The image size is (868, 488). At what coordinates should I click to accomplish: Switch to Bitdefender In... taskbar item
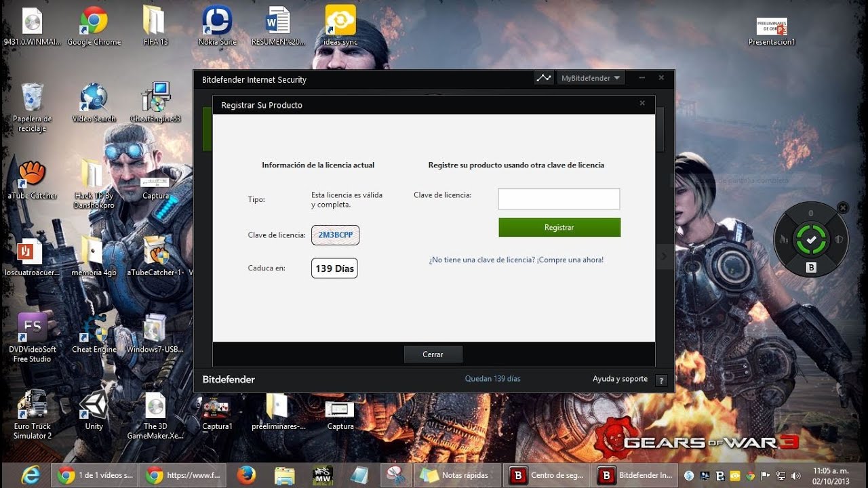tap(636, 475)
